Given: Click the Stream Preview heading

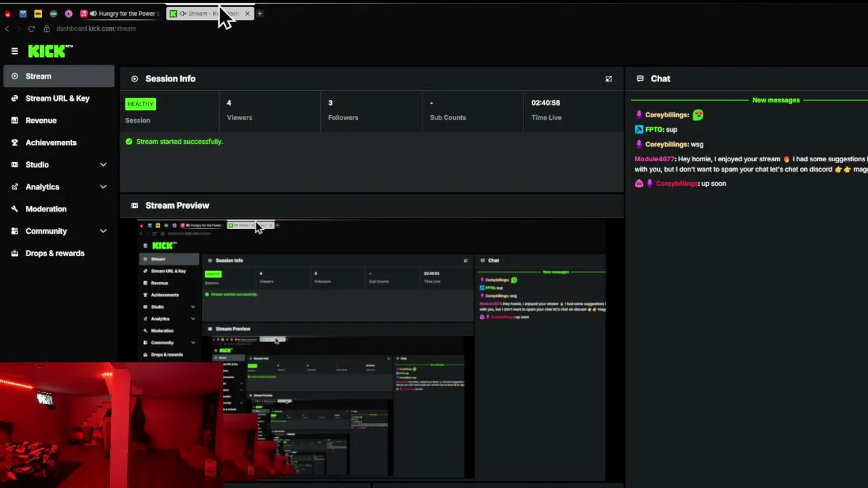Looking at the screenshot, I should (x=177, y=205).
